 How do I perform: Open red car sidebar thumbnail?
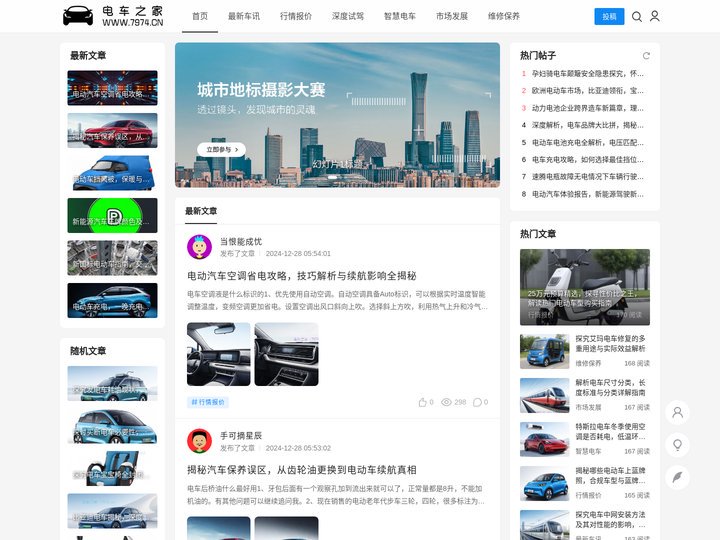(x=112, y=130)
